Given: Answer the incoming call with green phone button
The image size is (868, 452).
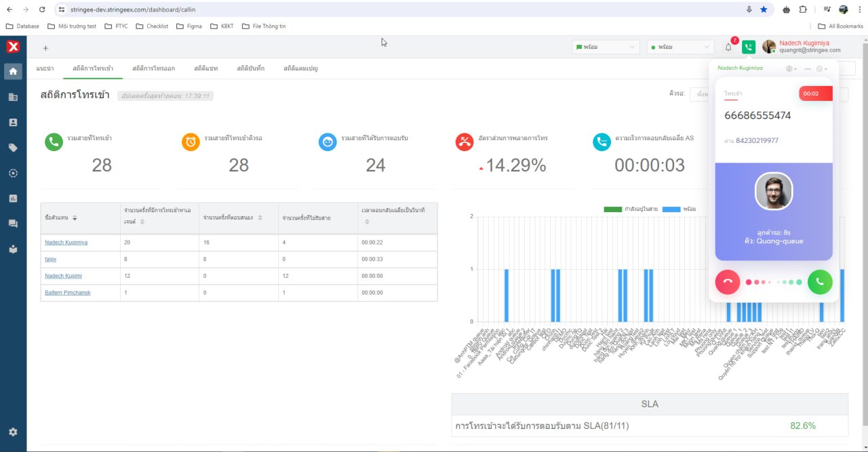Looking at the screenshot, I should [819, 282].
